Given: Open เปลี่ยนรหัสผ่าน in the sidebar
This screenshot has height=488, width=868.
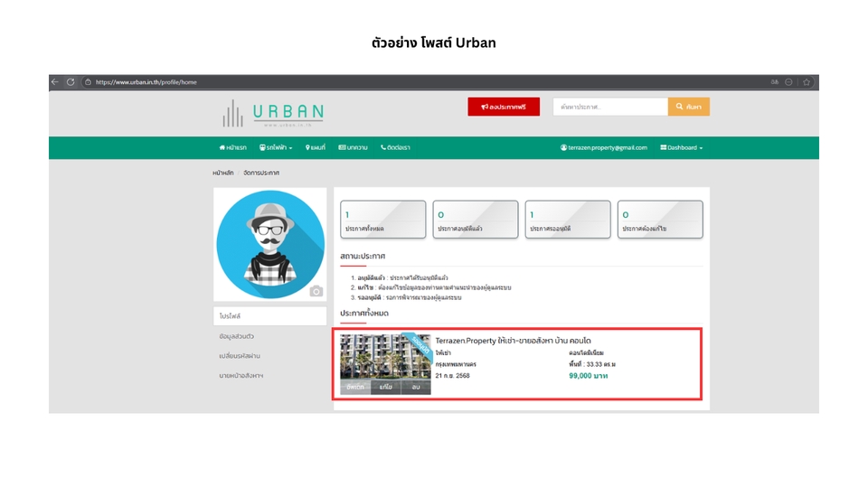Looking at the screenshot, I should (x=240, y=356).
